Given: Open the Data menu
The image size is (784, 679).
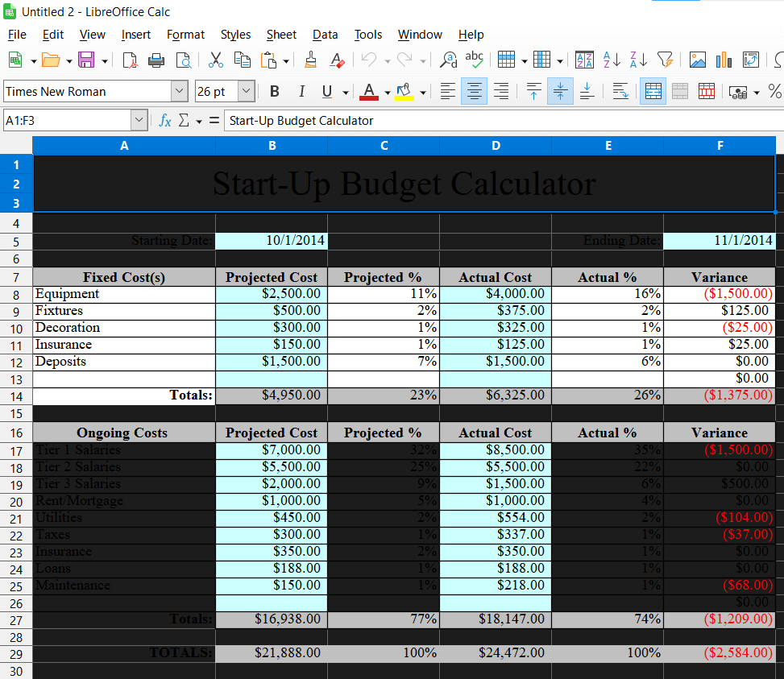Looking at the screenshot, I should pyautogui.click(x=326, y=35).
